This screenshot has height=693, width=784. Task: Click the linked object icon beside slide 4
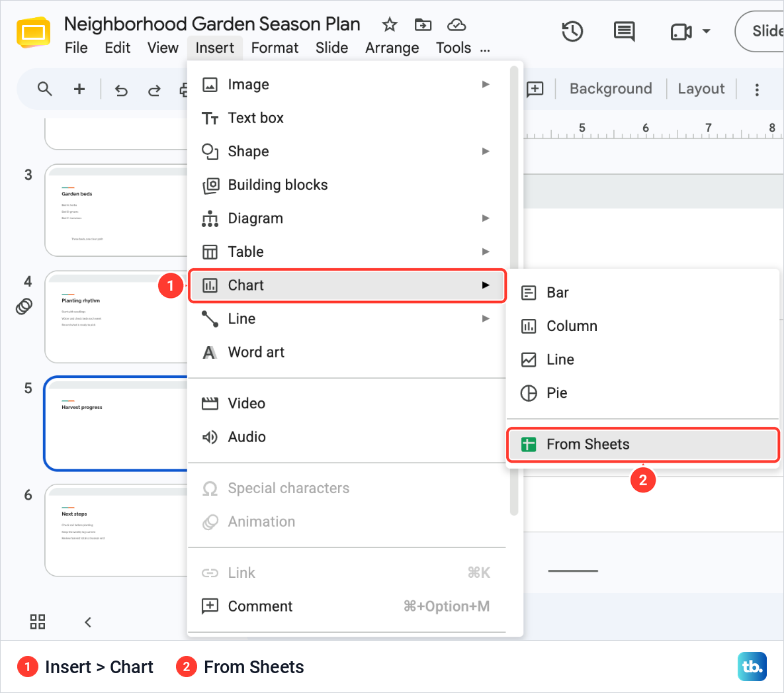(x=24, y=306)
